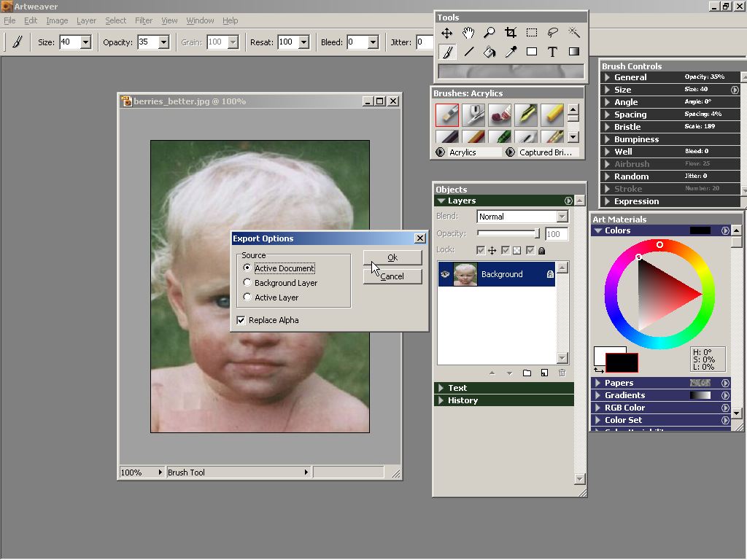Click Cancel in Export Options dialog

[392, 276]
